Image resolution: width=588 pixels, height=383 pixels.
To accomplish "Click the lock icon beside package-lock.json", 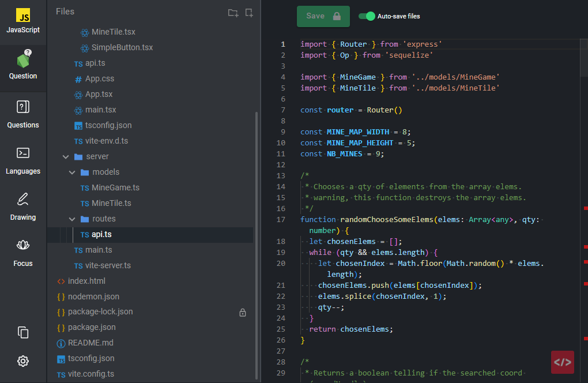I will (243, 312).
